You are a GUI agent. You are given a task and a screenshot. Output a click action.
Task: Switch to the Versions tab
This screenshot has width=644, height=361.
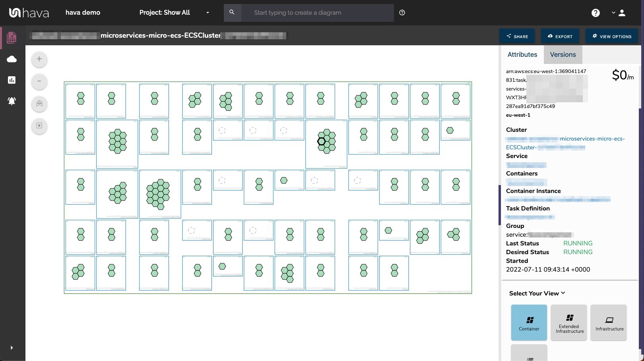tap(563, 54)
